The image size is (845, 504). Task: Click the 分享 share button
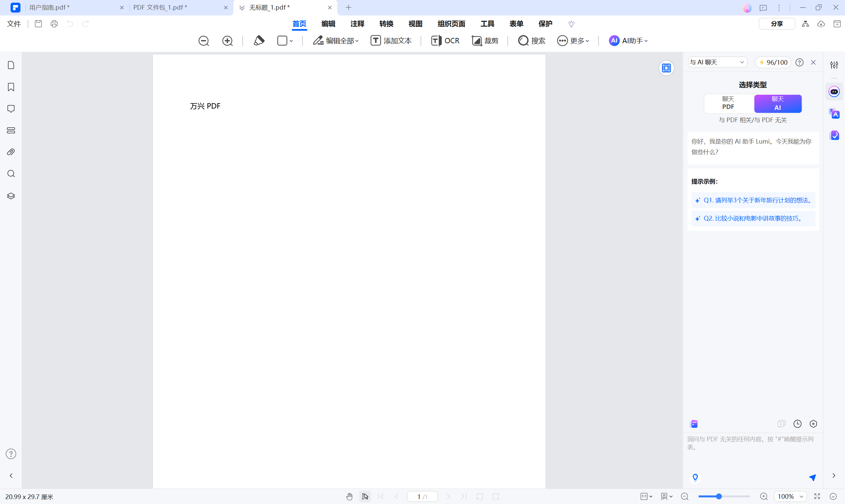coord(776,24)
